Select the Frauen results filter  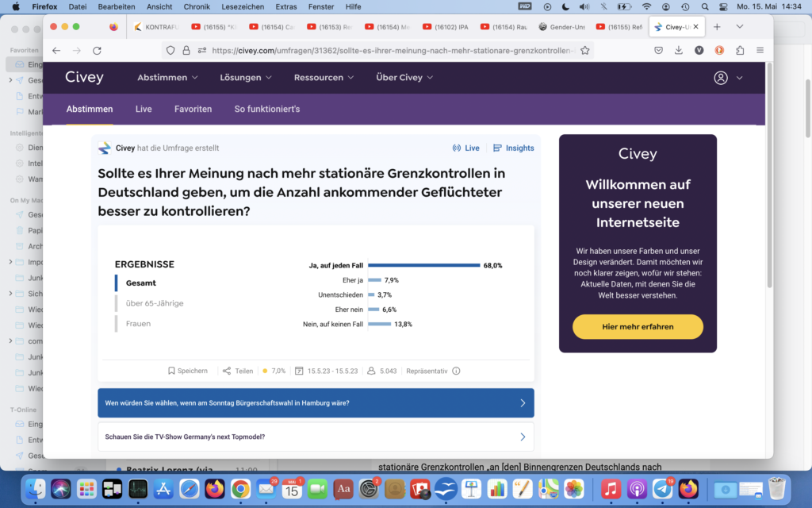pos(138,324)
